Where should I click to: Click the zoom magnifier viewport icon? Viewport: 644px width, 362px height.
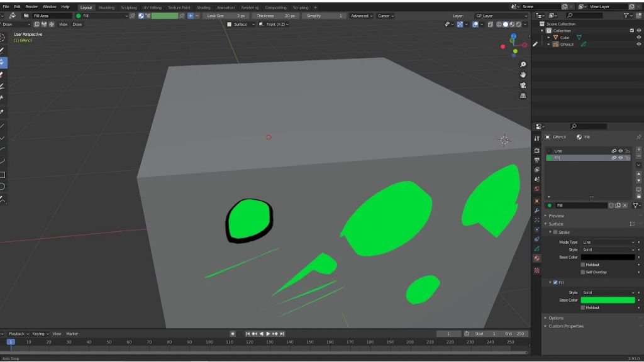click(523, 65)
